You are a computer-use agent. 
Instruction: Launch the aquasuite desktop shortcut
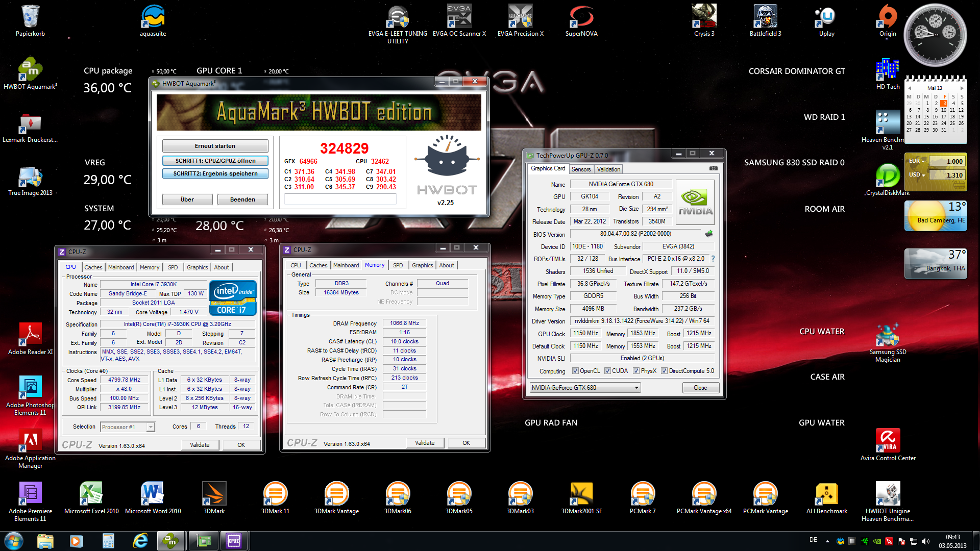(153, 21)
